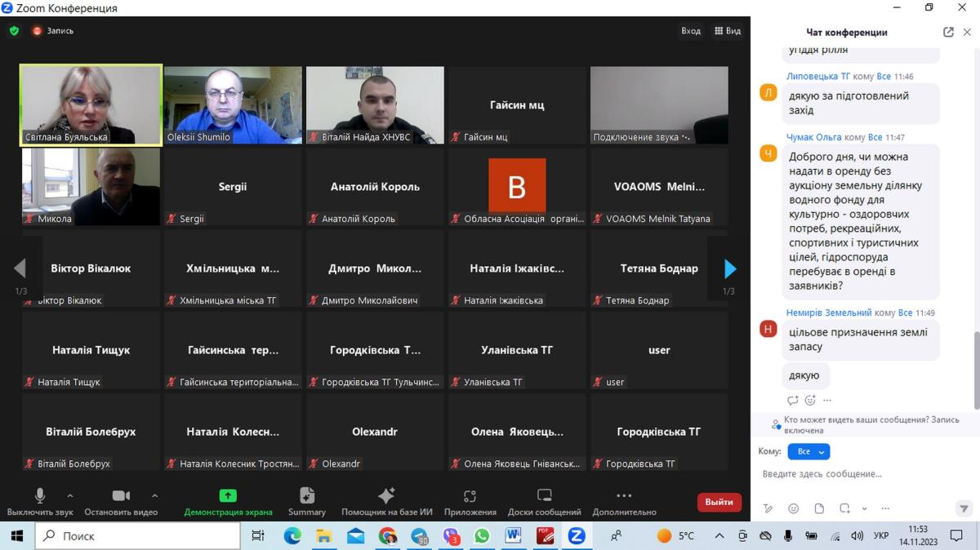Expand screenshot options chevron in chat
This screenshot has height=550, width=980.
pos(865,508)
